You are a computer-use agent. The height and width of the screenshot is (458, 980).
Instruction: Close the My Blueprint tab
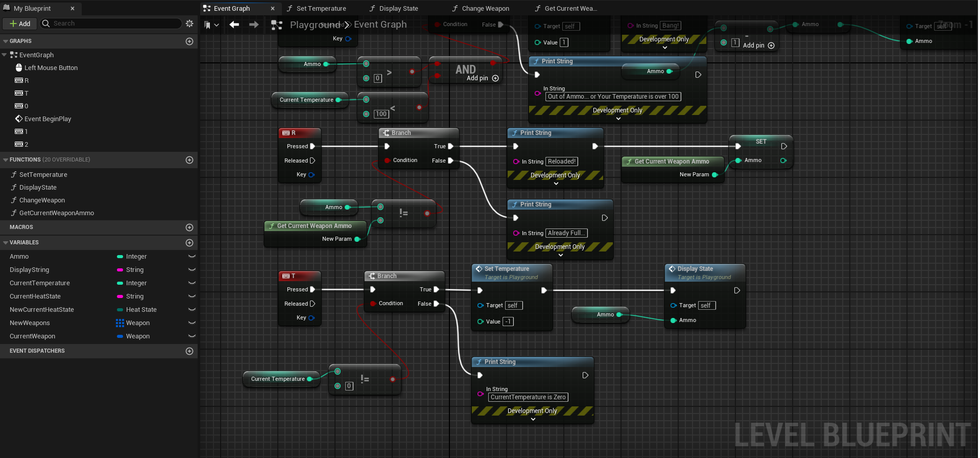click(x=73, y=9)
